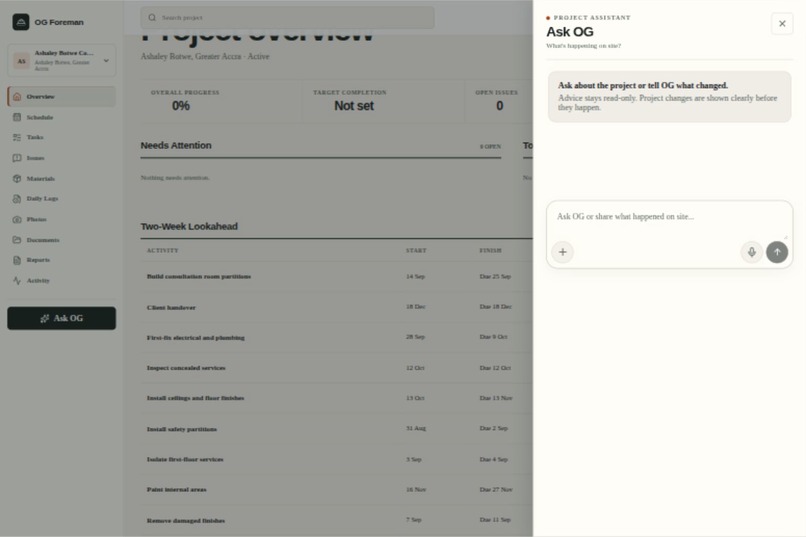Screen dimensions: 806x537
Task: Click the 'Ask OG' panel title
Action: tap(570, 32)
